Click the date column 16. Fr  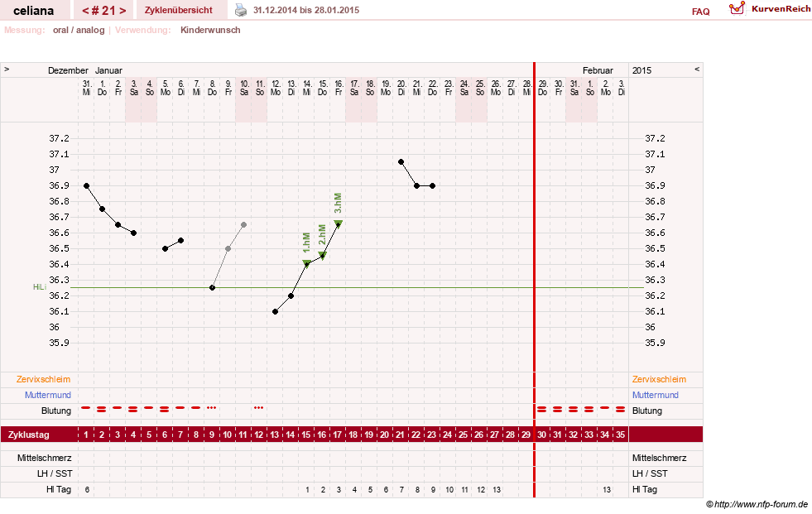click(339, 88)
